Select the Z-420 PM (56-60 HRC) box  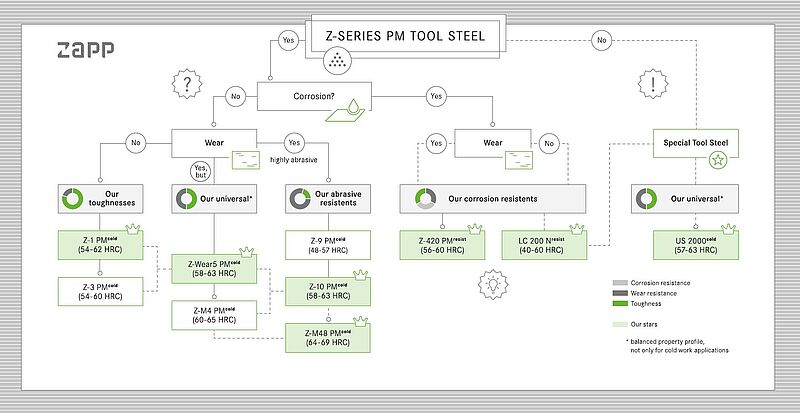(442, 245)
